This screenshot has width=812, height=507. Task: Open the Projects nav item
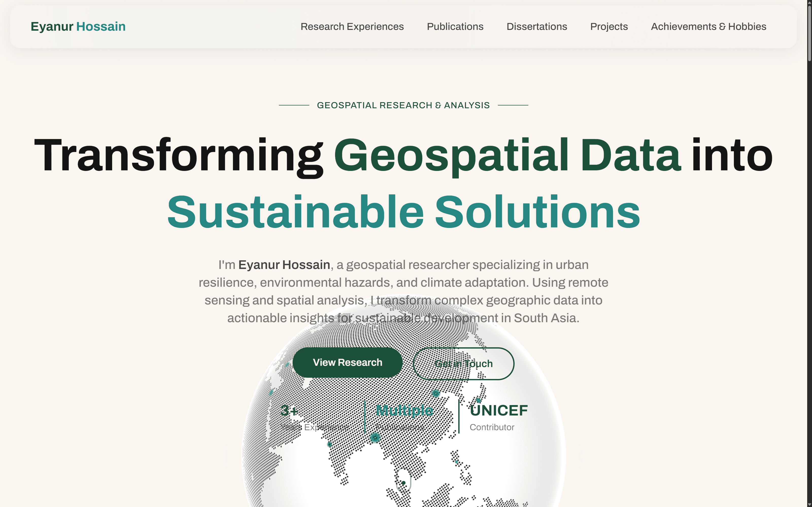[609, 26]
